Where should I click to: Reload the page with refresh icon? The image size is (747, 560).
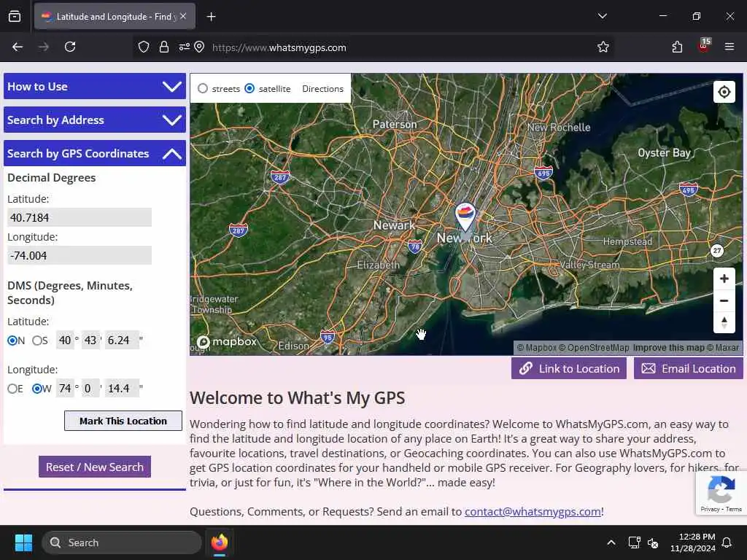pos(70,47)
